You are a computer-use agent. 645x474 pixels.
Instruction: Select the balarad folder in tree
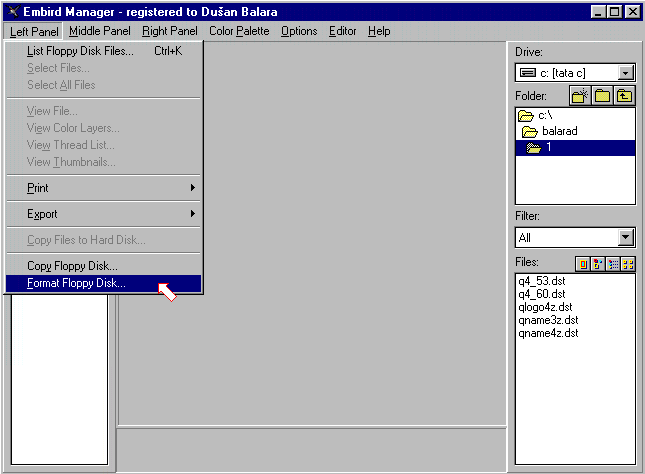click(x=575, y=132)
